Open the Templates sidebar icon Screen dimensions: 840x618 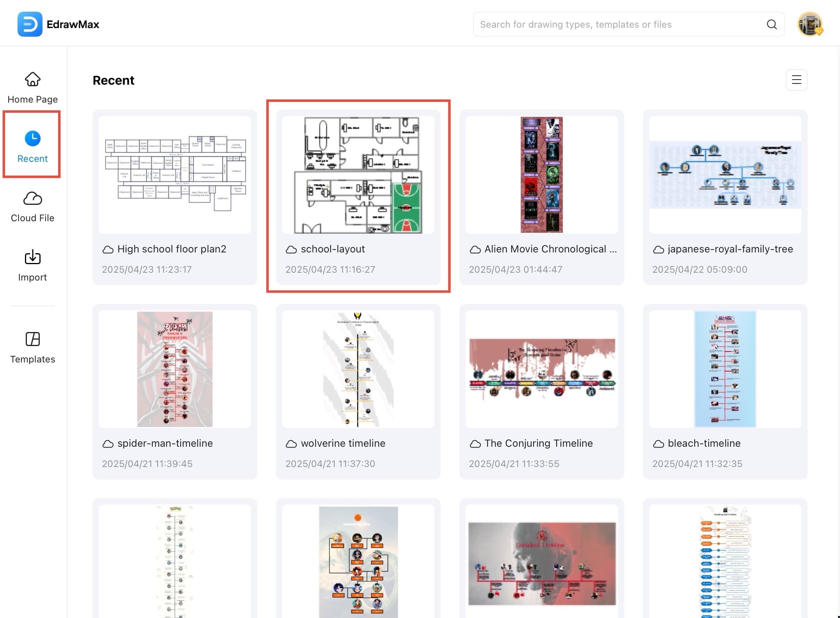pos(32,339)
